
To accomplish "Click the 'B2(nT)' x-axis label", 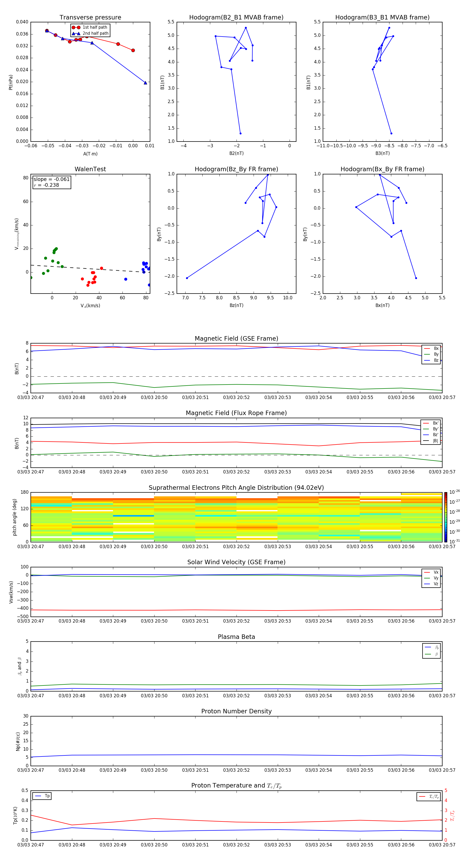I will tap(236, 153).
